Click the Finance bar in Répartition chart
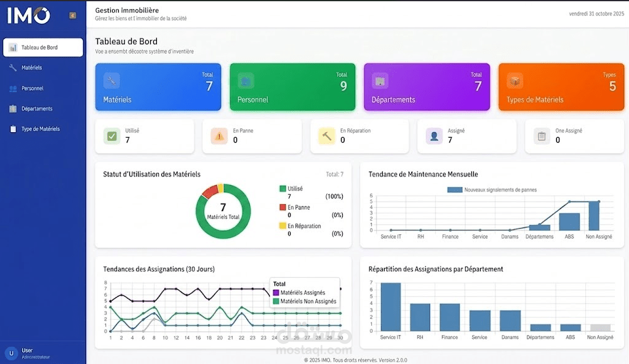This screenshot has height=364, width=629. pyautogui.click(x=450, y=317)
